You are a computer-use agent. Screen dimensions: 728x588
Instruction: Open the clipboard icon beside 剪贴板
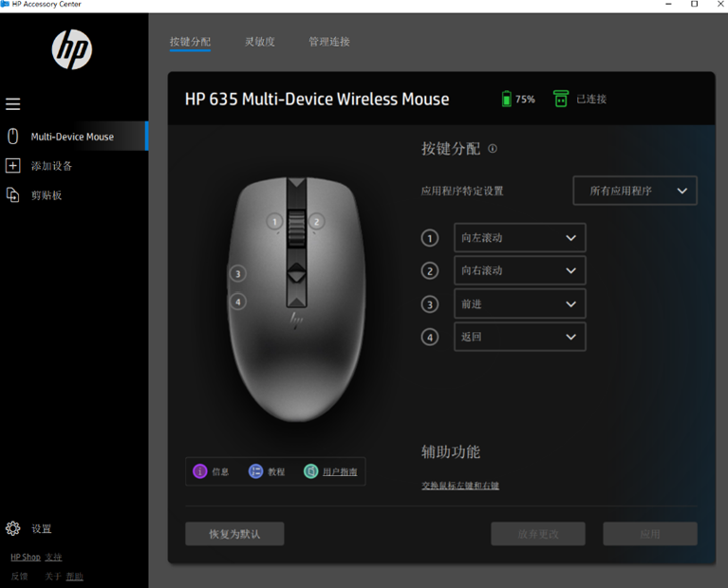click(x=13, y=195)
